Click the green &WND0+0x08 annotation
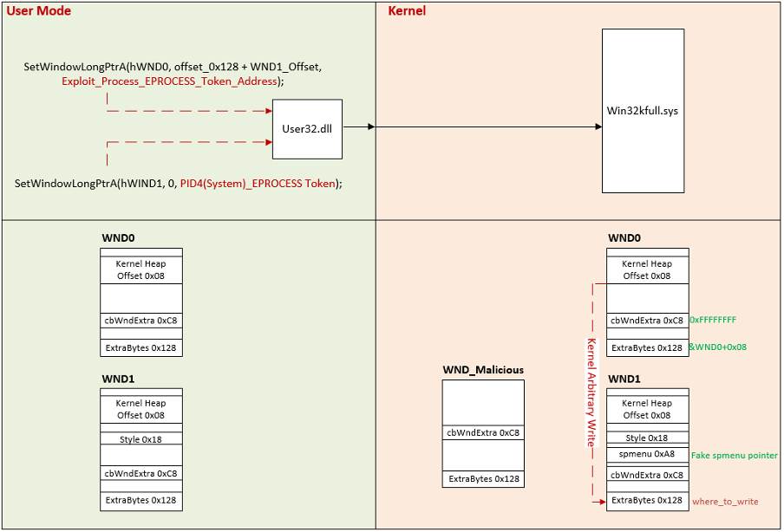This screenshot has width=784, height=532. [x=717, y=347]
